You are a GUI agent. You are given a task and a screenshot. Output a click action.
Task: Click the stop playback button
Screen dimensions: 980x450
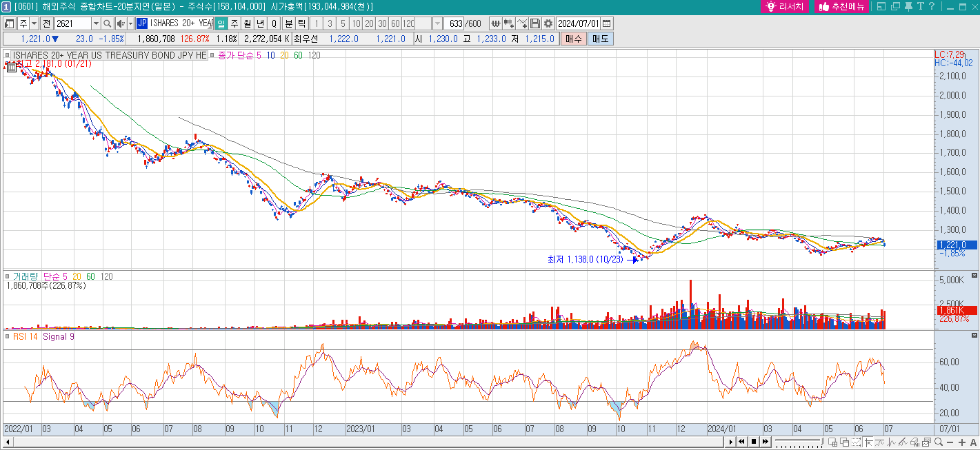click(754, 442)
